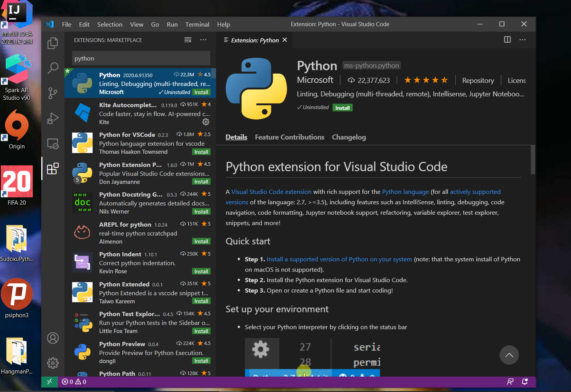Viewport: 571px width, 392px height.
Task: Open Python language link
Action: click(405, 192)
